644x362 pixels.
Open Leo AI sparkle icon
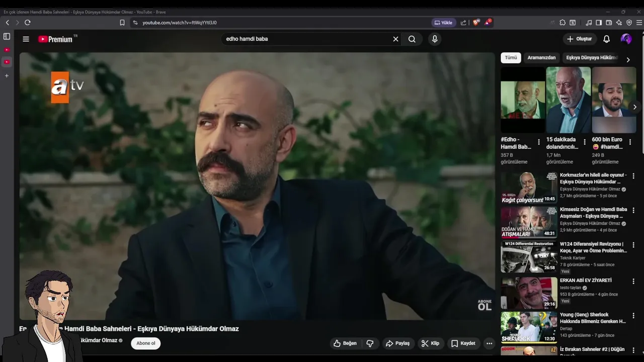click(619, 23)
